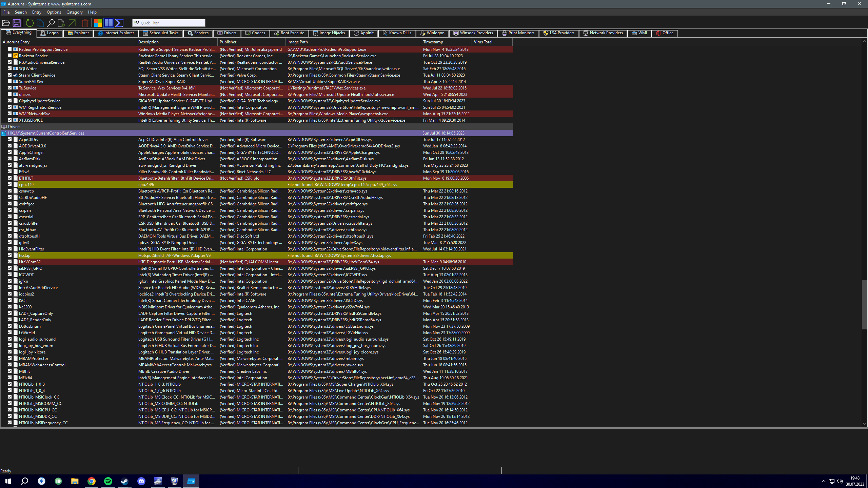Click the green Jump to Entry arrow
Screen dimensions: 868x488
(72, 23)
